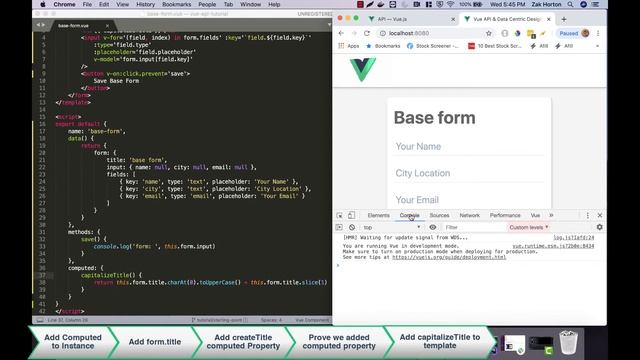Go back in Chrome
The width and height of the screenshot is (640, 360).
(341, 33)
